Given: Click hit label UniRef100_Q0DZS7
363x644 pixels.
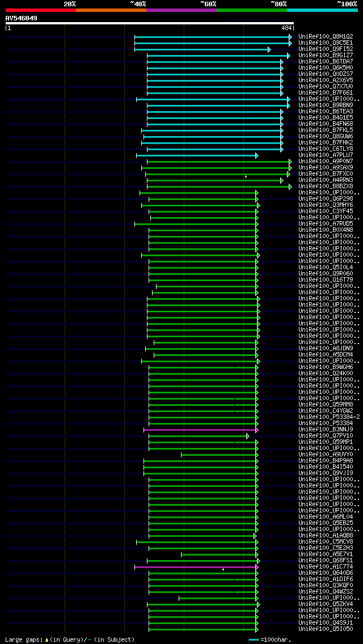Looking at the screenshot, I should [326, 74].
